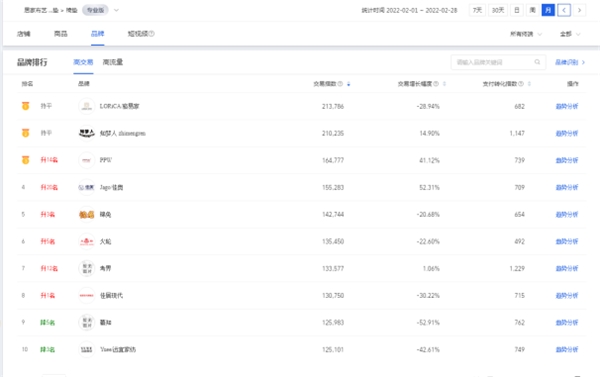Sort by 支付转化指数 column arrows
The image size is (600, 377).
tap(529, 84)
